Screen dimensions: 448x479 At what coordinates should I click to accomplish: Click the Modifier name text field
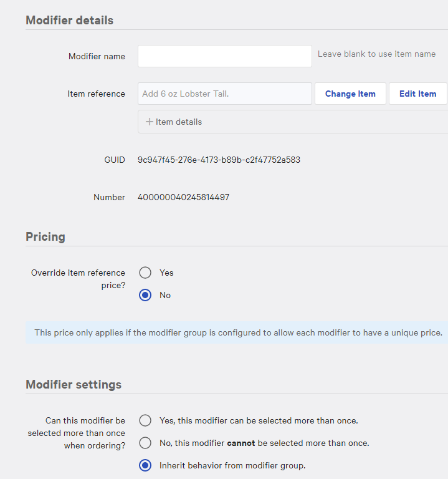(x=224, y=56)
